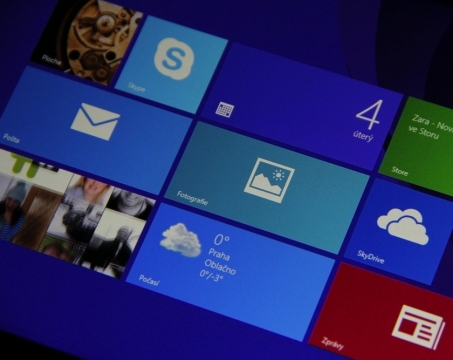
Task: Click the Pošta tile label
Action: coord(11,138)
